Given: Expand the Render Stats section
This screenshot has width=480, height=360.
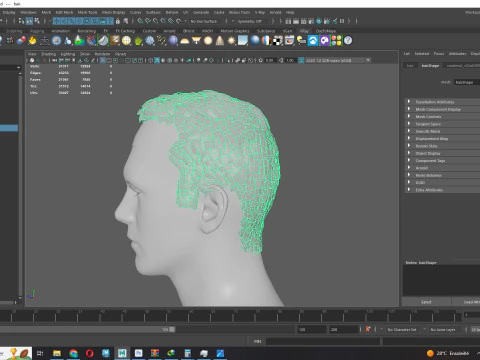Looking at the screenshot, I should tap(442, 146).
